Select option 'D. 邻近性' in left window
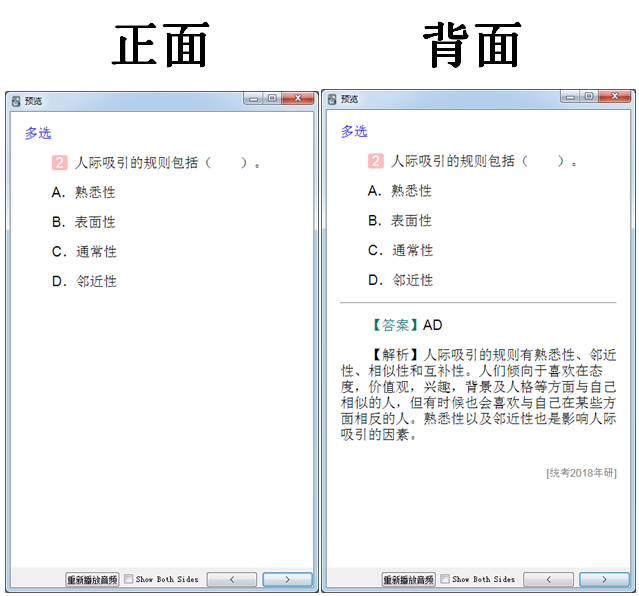This screenshot has height=596, width=639. (84, 281)
